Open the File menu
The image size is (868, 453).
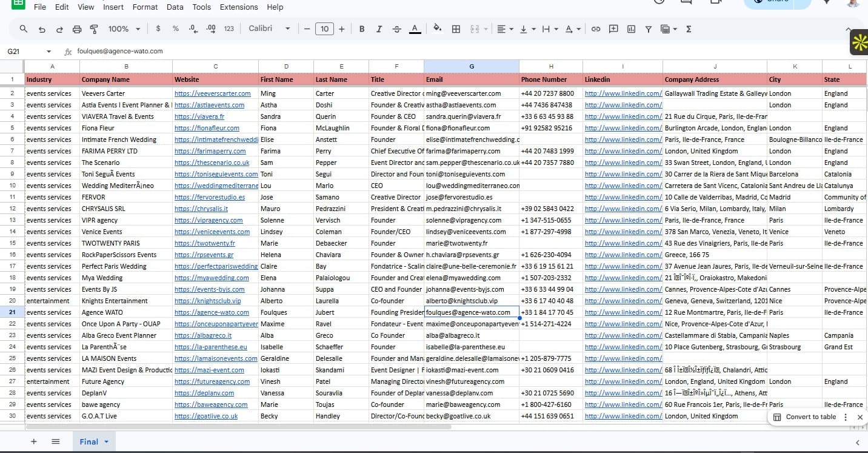tap(40, 7)
